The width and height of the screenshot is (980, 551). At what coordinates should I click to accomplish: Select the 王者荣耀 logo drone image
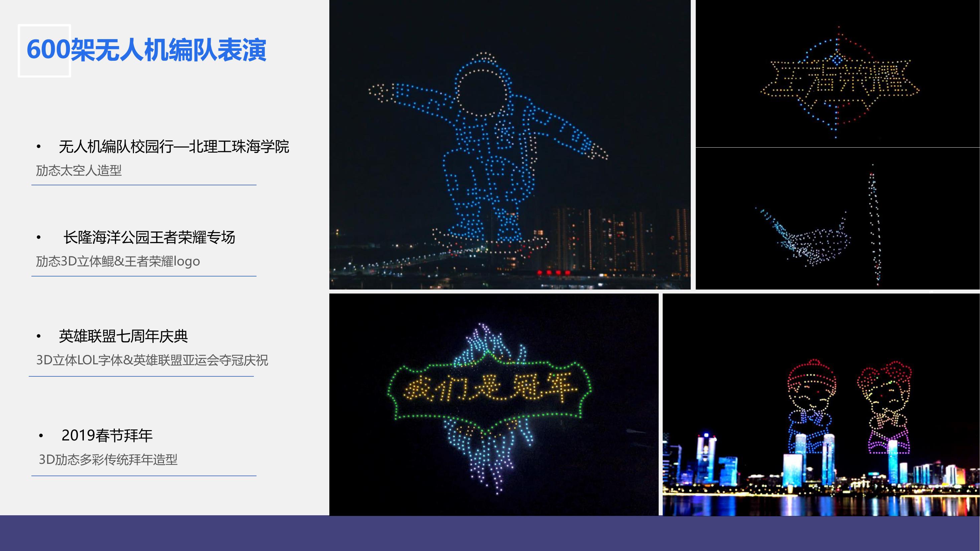pyautogui.click(x=838, y=73)
